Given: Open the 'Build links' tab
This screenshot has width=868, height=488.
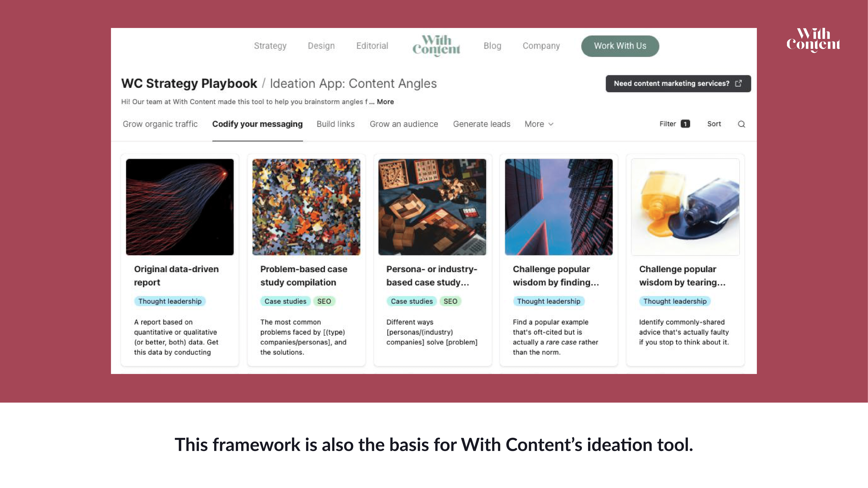Looking at the screenshot, I should click(x=336, y=124).
